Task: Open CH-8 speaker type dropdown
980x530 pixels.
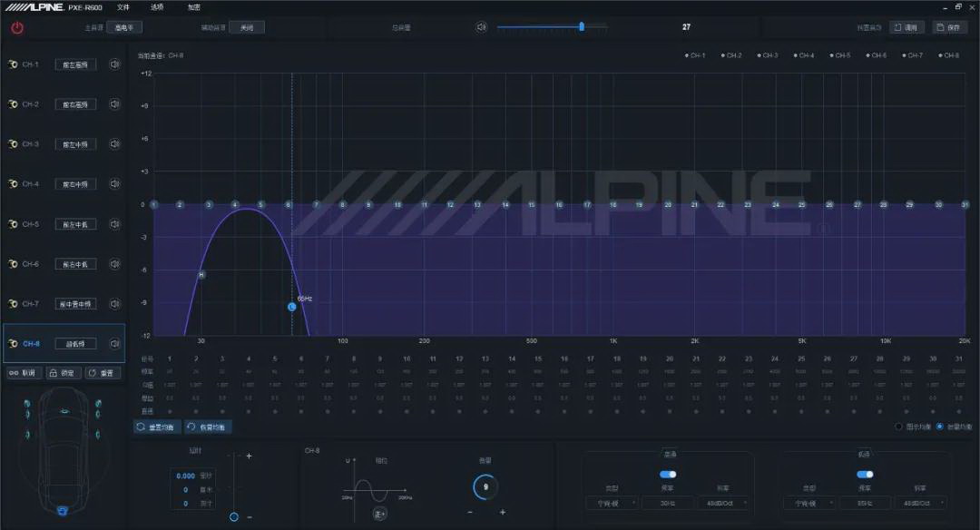Action: pos(75,344)
